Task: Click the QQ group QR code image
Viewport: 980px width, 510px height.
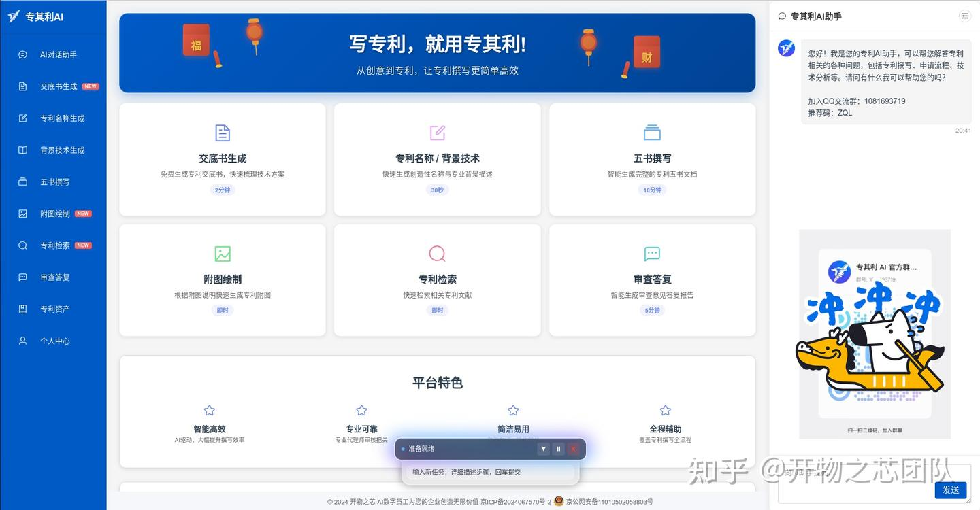Action: (875, 334)
